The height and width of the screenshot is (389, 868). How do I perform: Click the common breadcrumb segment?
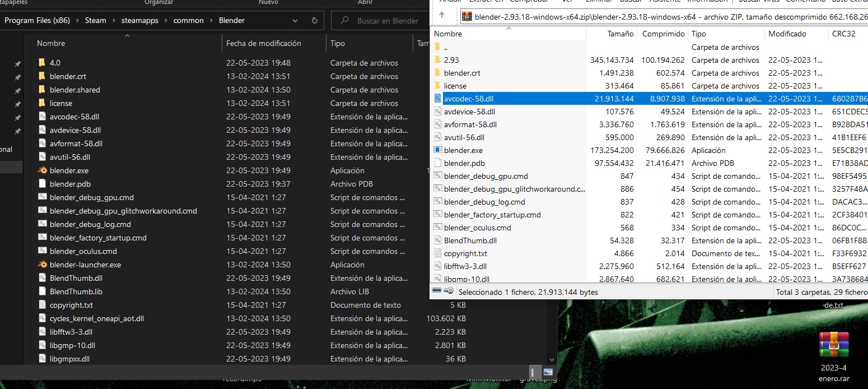pos(189,20)
